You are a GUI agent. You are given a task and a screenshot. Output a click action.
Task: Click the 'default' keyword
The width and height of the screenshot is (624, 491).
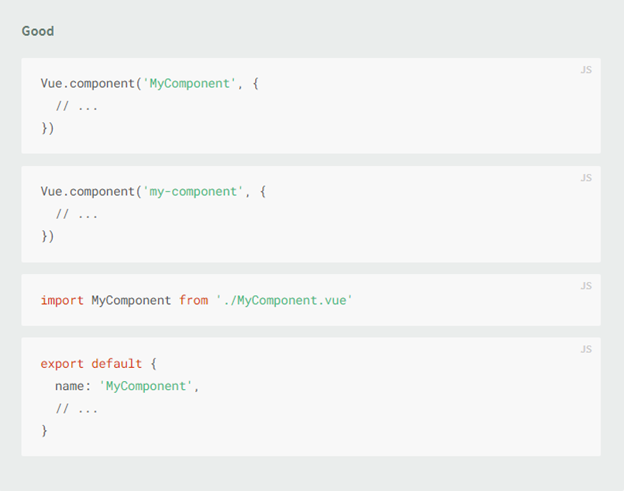coord(117,364)
